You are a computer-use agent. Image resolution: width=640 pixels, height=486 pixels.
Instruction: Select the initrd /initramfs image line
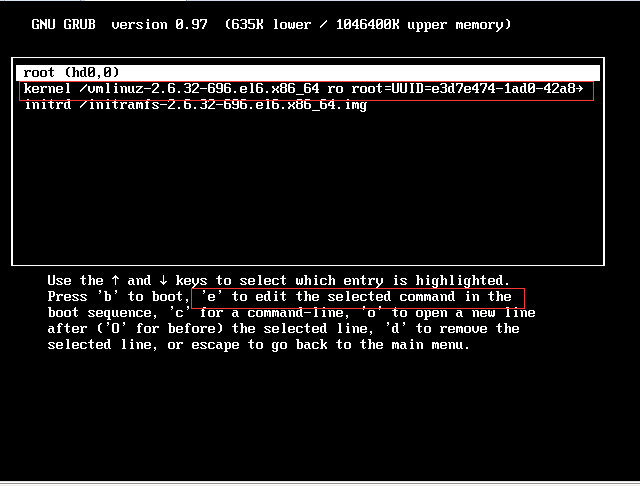(196, 105)
